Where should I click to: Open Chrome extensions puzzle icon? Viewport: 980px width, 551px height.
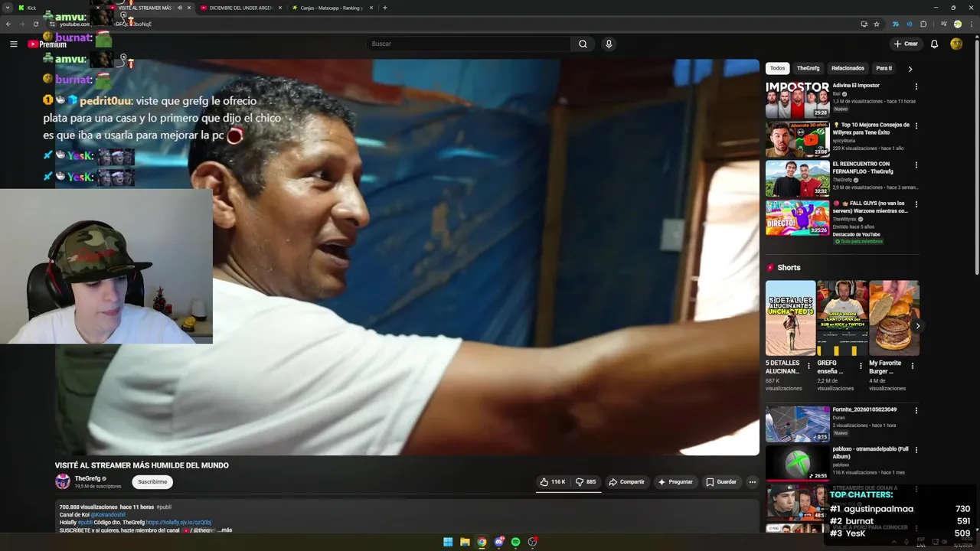(x=923, y=24)
